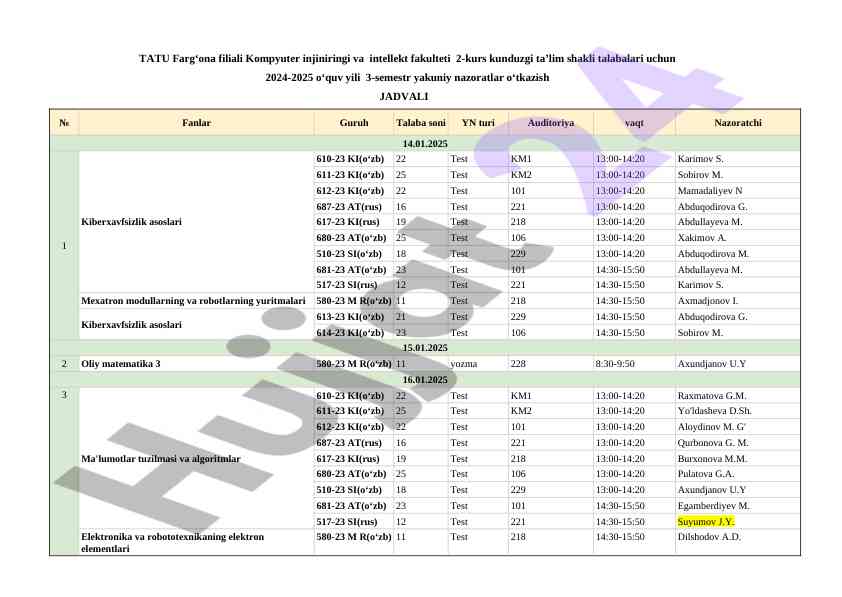Click the Guruh column header
842x597 pixels.
(x=354, y=122)
